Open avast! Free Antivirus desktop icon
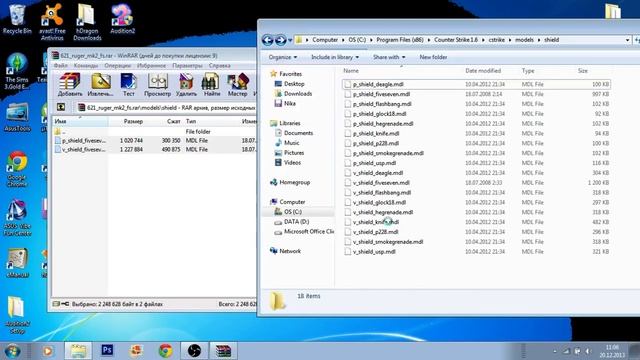The image size is (640, 360). point(52,22)
